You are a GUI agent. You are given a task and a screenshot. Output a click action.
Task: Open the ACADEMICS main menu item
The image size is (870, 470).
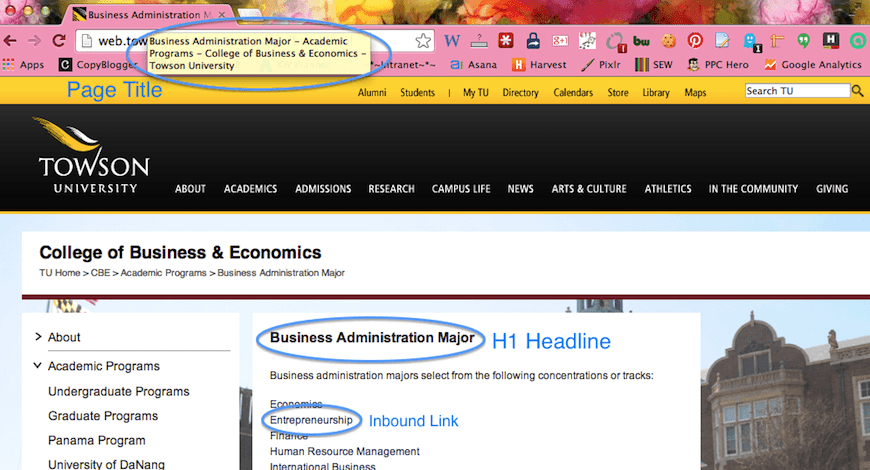(250, 189)
